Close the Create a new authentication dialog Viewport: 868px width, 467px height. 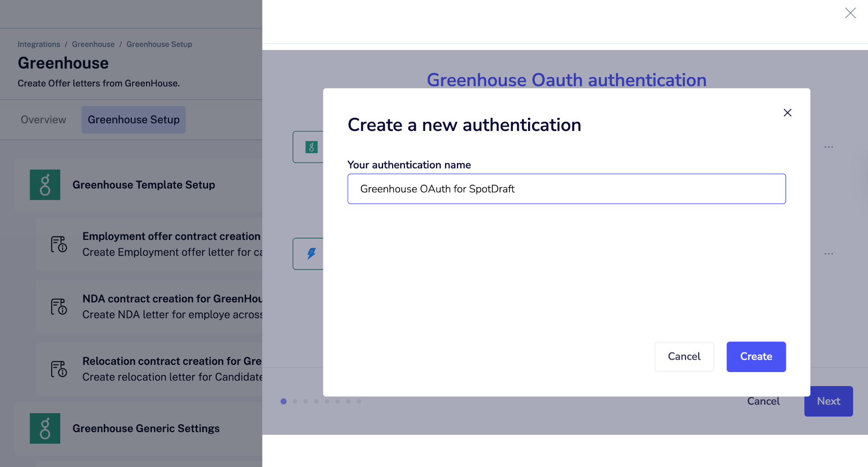coord(787,113)
